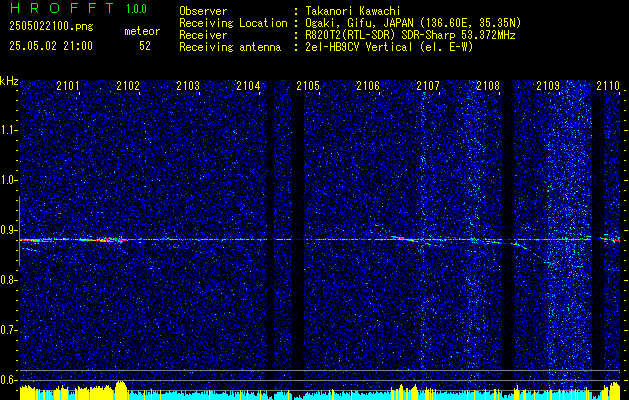This screenshot has width=629, height=400.
Task: Click Ogaki, Gifu, JAPAN location text
Action: [x=413, y=23]
